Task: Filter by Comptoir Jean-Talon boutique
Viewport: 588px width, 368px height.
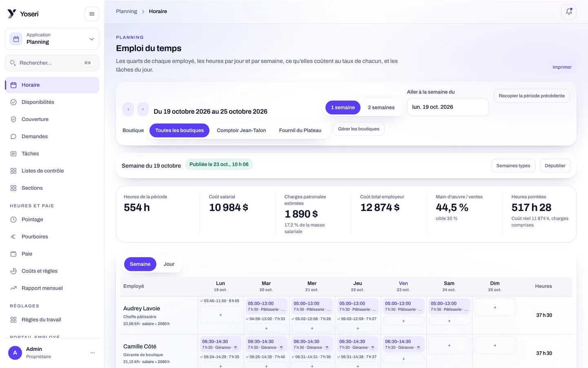Action: pos(241,130)
